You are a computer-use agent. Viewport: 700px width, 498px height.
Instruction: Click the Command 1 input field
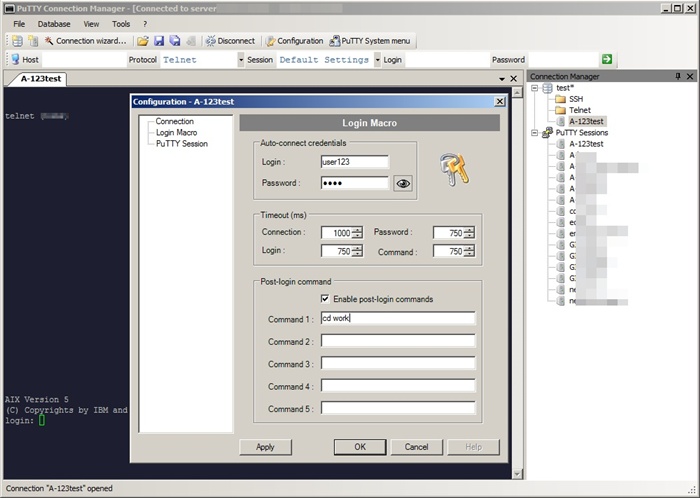click(x=398, y=318)
